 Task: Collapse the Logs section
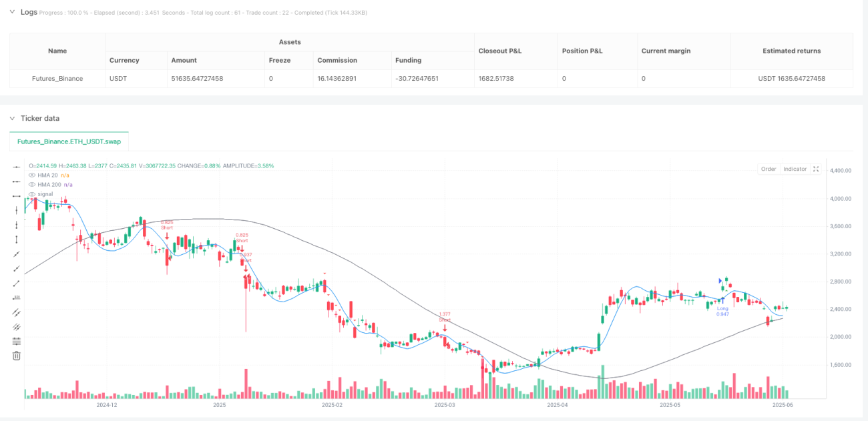pyautogui.click(x=13, y=12)
